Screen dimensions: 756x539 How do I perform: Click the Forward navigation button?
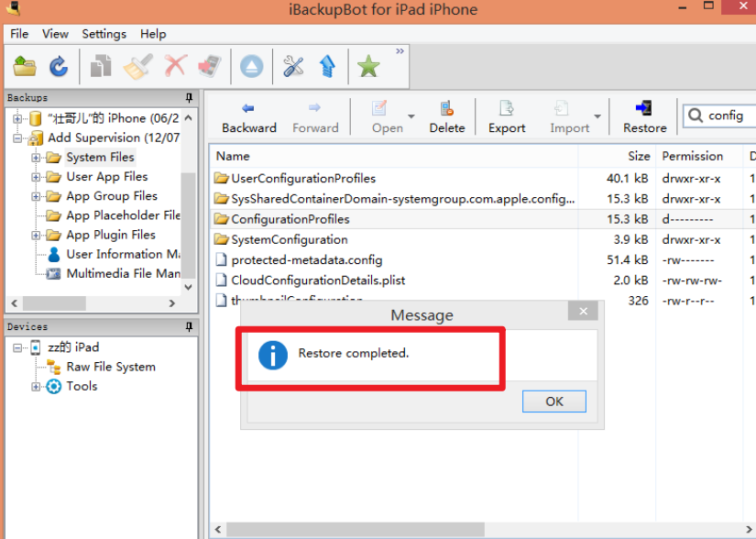pos(315,117)
